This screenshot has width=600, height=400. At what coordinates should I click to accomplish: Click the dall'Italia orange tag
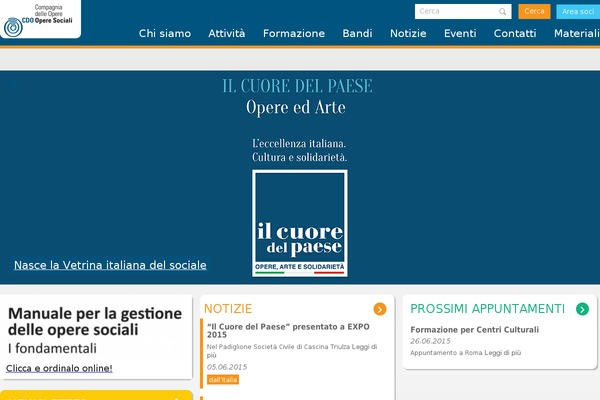223,380
